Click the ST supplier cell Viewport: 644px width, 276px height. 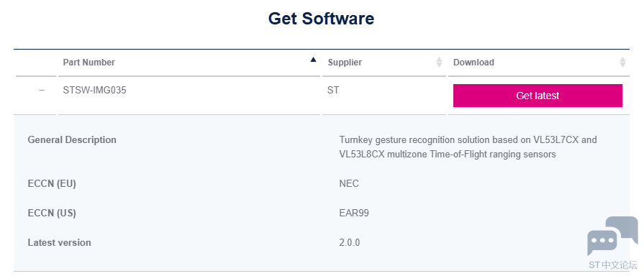[333, 91]
